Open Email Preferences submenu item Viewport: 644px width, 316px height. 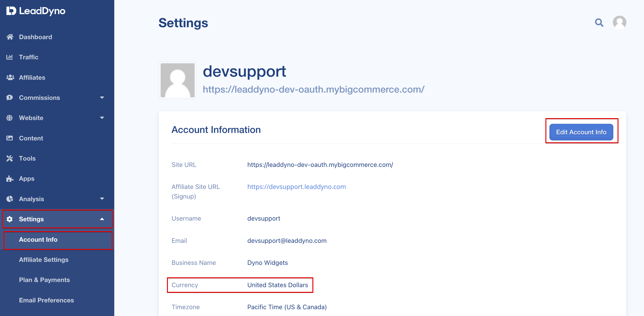(x=47, y=300)
